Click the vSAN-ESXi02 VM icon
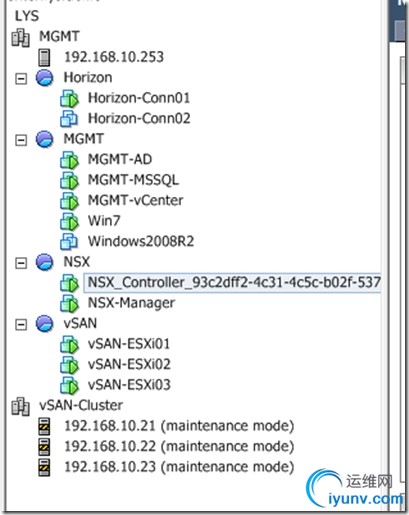Viewport: 409px width, 515px height. (x=69, y=365)
